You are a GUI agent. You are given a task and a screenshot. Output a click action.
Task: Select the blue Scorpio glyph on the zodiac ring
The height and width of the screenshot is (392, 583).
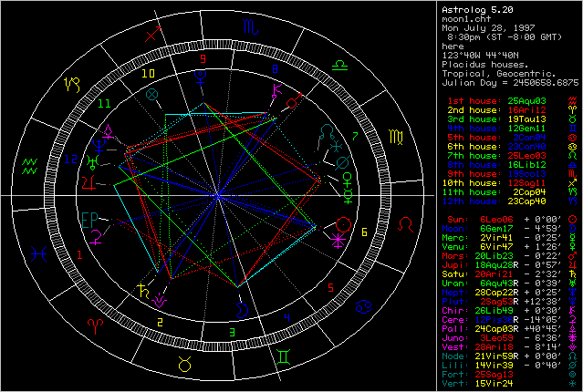(x=250, y=26)
